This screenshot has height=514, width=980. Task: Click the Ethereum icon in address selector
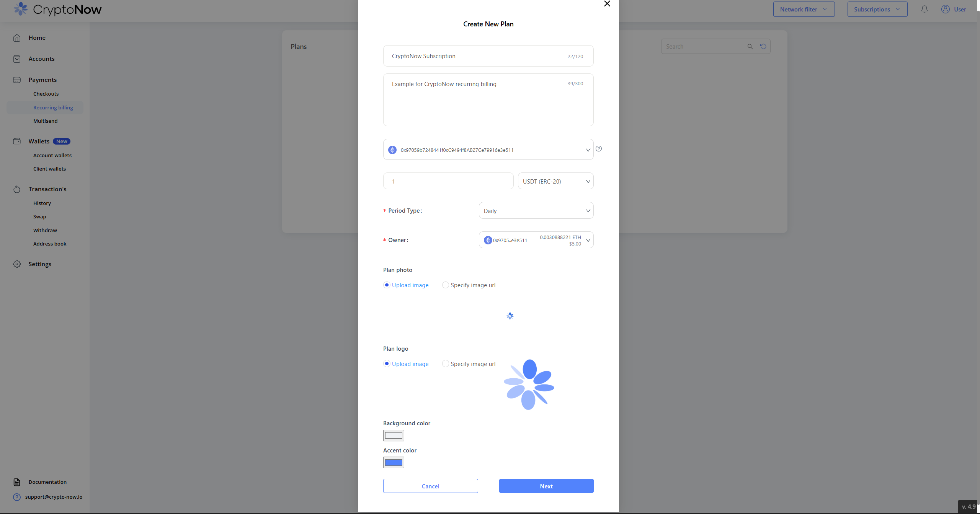392,150
